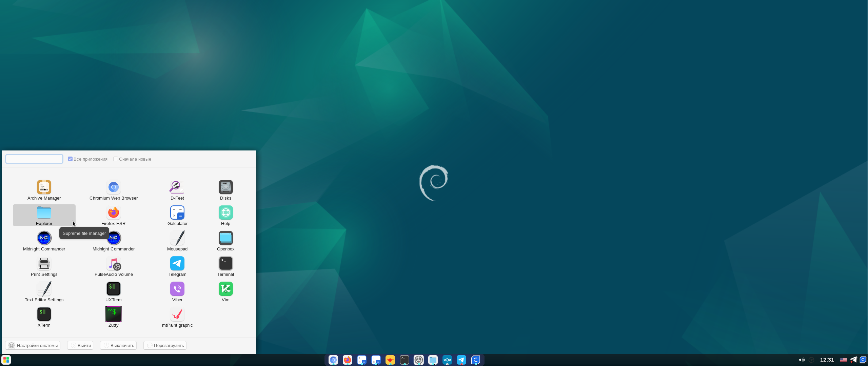
Task: Click the Настройки системы button
Action: [x=33, y=345]
